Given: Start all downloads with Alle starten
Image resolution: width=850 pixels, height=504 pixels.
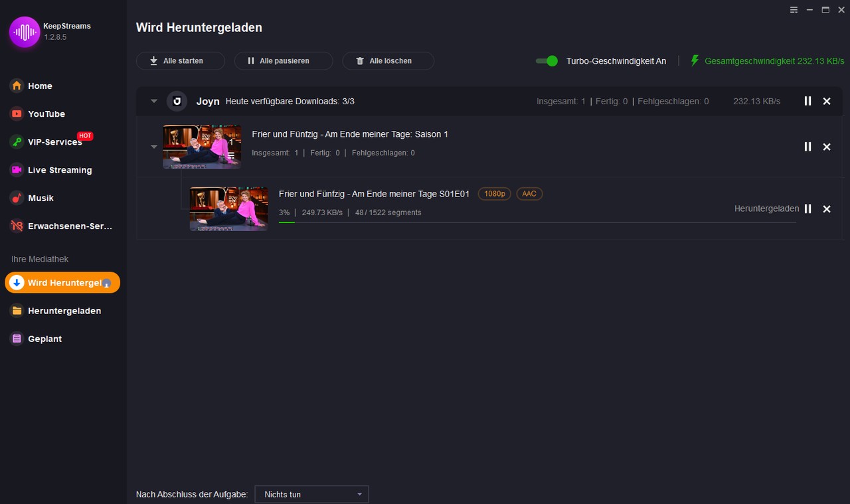Looking at the screenshot, I should point(180,60).
